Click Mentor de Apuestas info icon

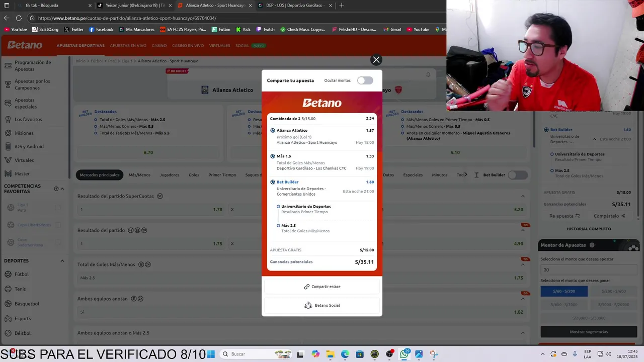[x=592, y=245]
